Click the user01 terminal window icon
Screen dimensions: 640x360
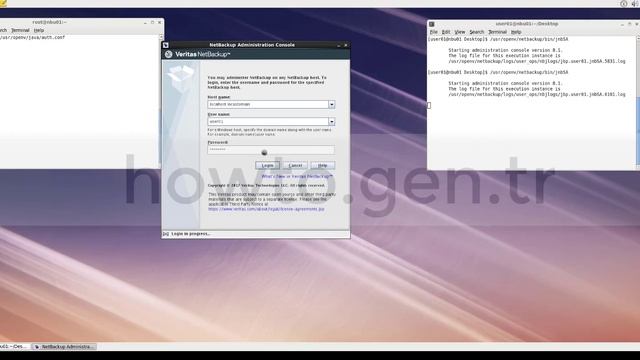[432, 24]
